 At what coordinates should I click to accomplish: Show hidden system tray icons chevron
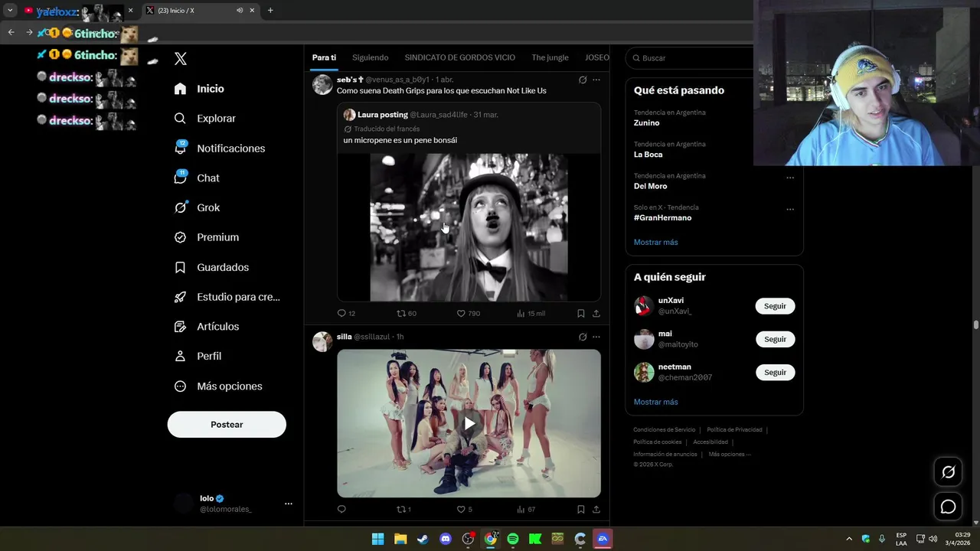pyautogui.click(x=849, y=539)
